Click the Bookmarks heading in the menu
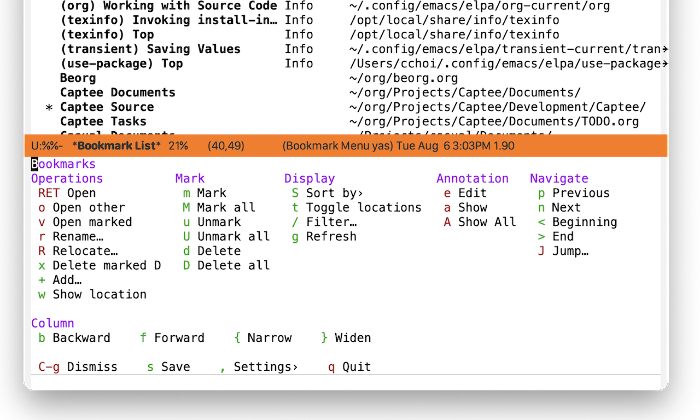 click(x=63, y=164)
